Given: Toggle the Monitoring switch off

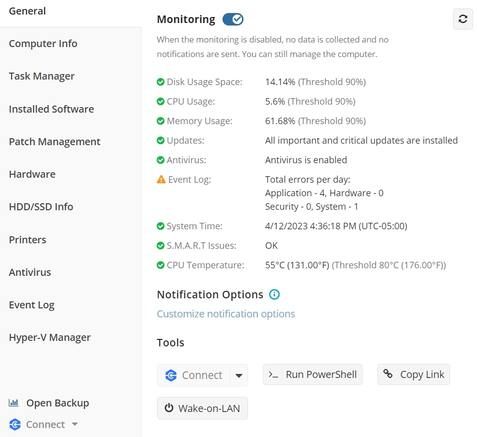Looking at the screenshot, I should (233, 19).
